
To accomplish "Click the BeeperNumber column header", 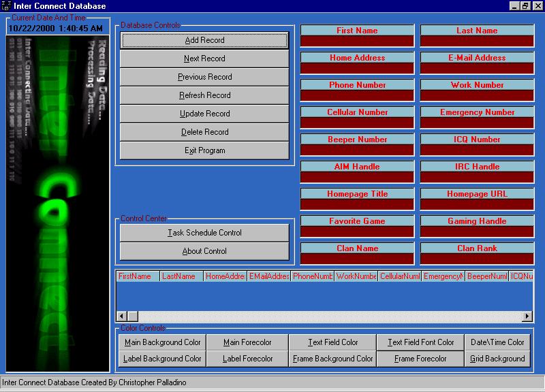I will pyautogui.click(x=487, y=276).
